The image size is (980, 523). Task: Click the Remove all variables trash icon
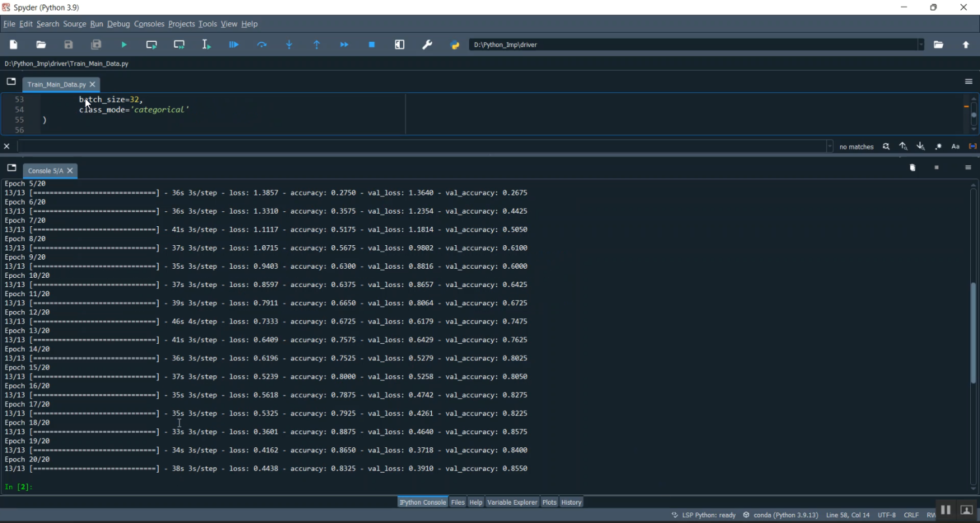913,168
